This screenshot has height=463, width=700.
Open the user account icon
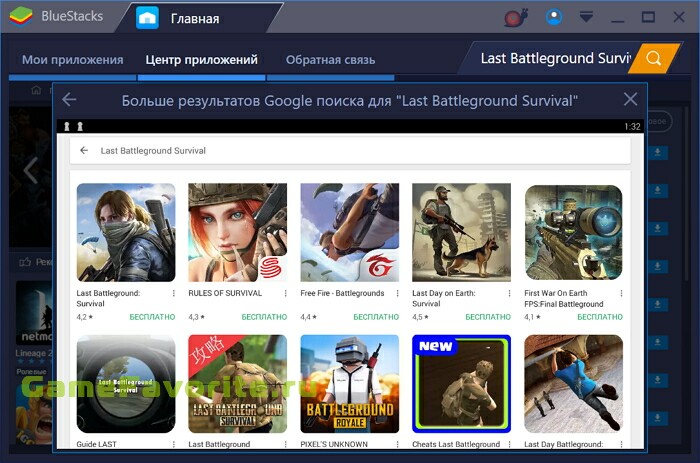pos(554,17)
